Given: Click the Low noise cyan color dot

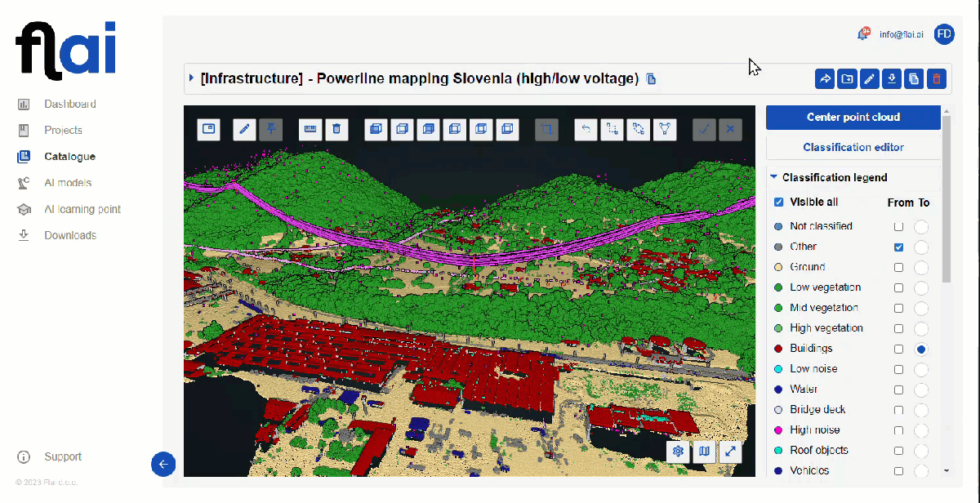Looking at the screenshot, I should tap(778, 369).
